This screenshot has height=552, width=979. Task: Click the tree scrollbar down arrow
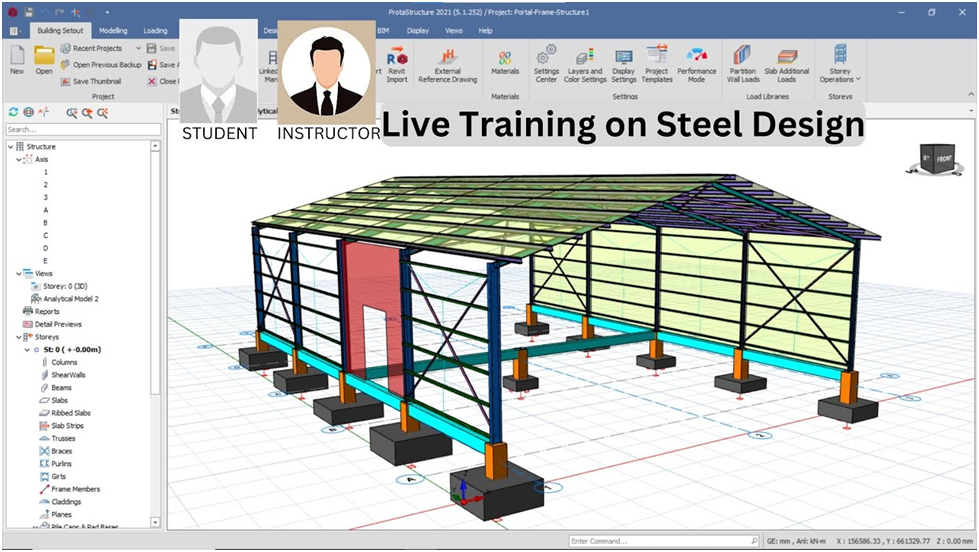(x=155, y=522)
